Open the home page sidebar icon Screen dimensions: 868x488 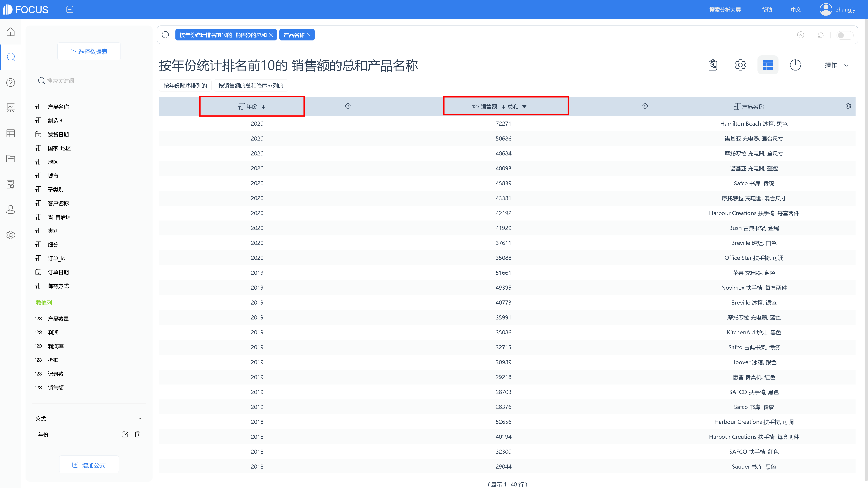pos(11,32)
